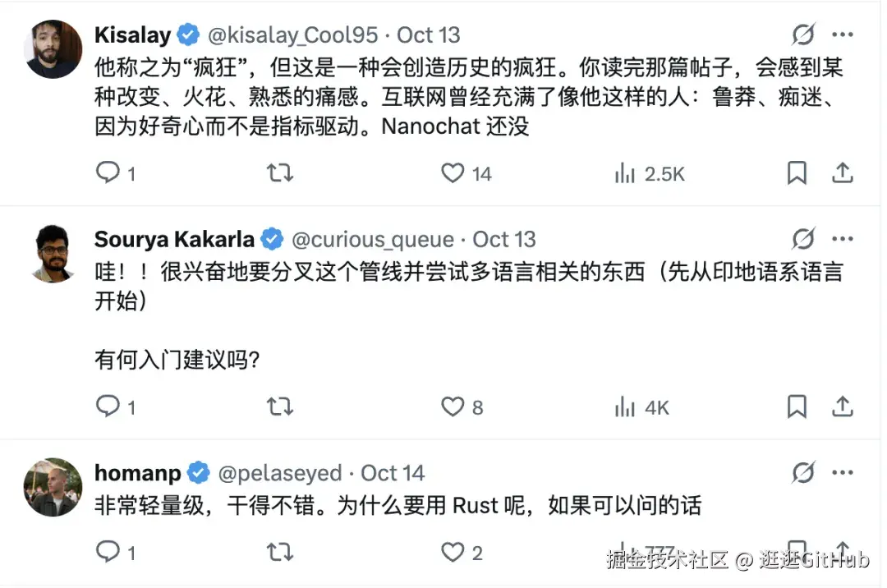Like homanp's tweet about Rust
Screen dimensions: 887x588
(x=453, y=553)
